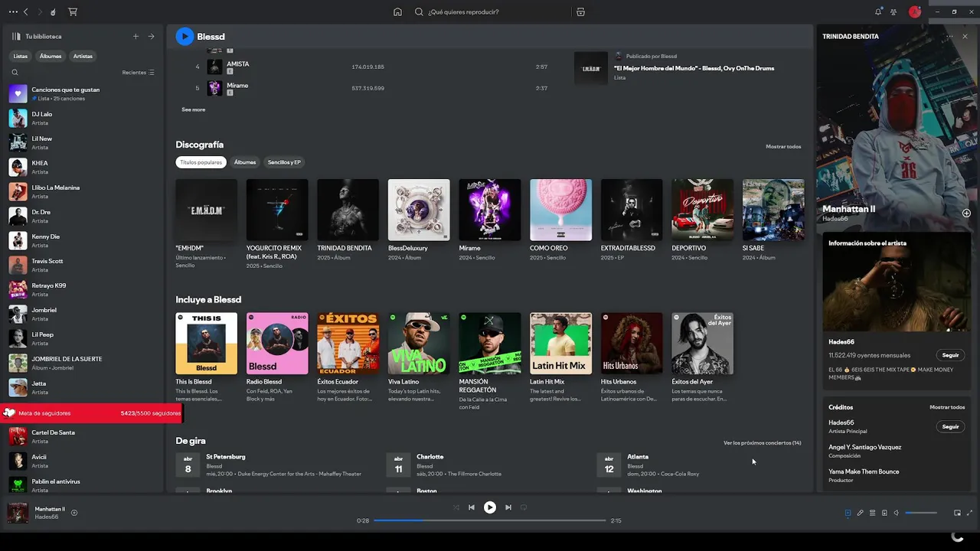Viewport: 980px width, 551px height.
Task: Select Títulos populares discography filter
Action: [x=201, y=162]
